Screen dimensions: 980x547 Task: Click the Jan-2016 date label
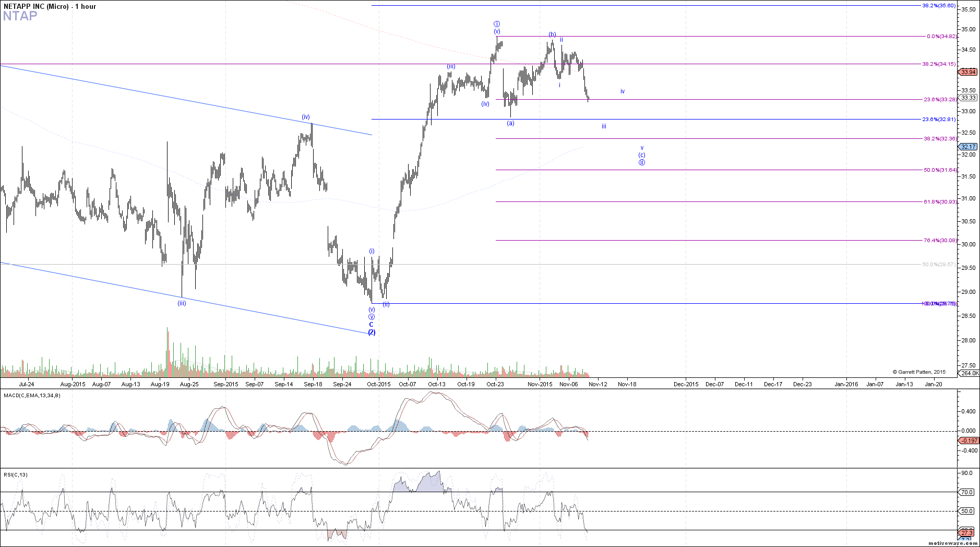point(846,384)
